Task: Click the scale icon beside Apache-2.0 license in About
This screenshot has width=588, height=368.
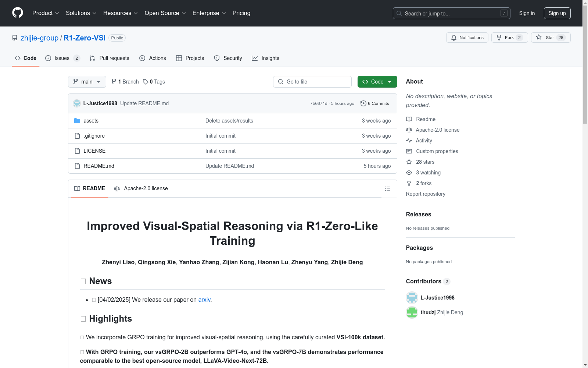Action: (x=409, y=130)
